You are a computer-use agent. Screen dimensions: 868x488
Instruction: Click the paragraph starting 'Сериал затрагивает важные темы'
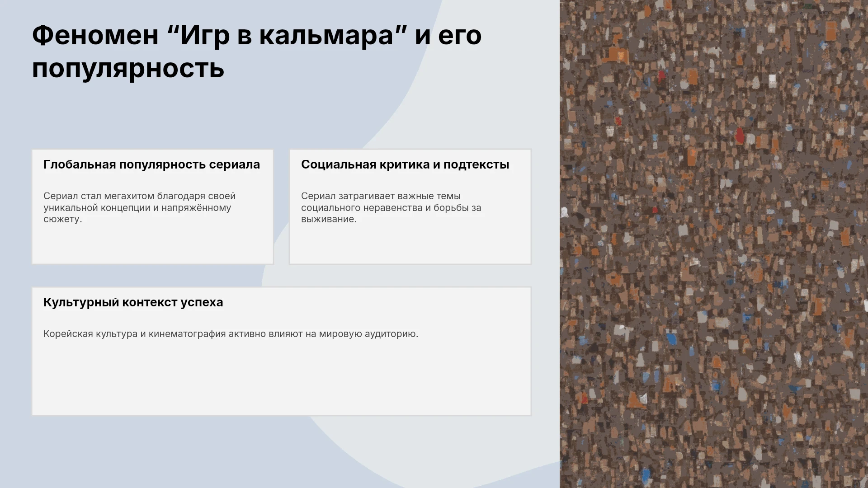pyautogui.click(x=391, y=207)
